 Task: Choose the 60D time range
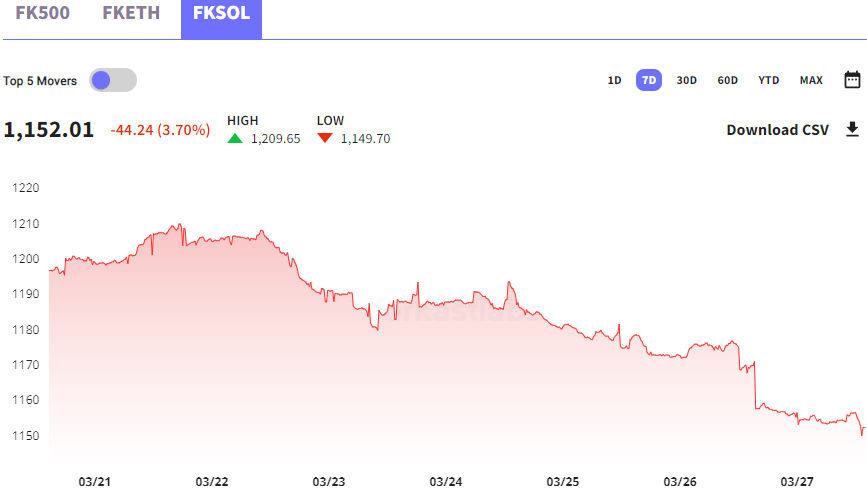[727, 81]
